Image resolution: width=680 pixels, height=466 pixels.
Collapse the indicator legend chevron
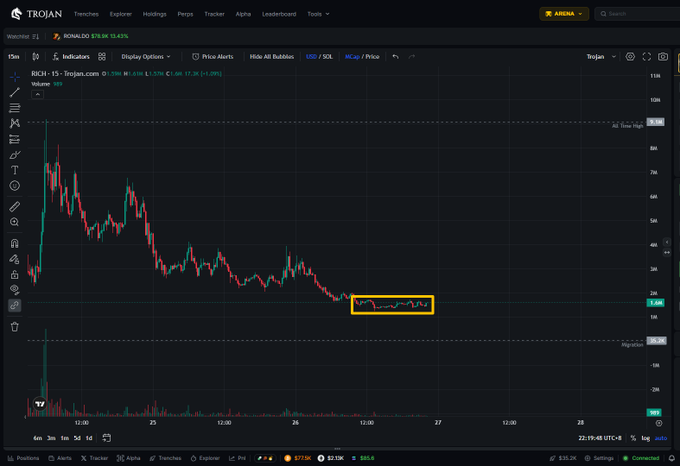click(x=37, y=95)
